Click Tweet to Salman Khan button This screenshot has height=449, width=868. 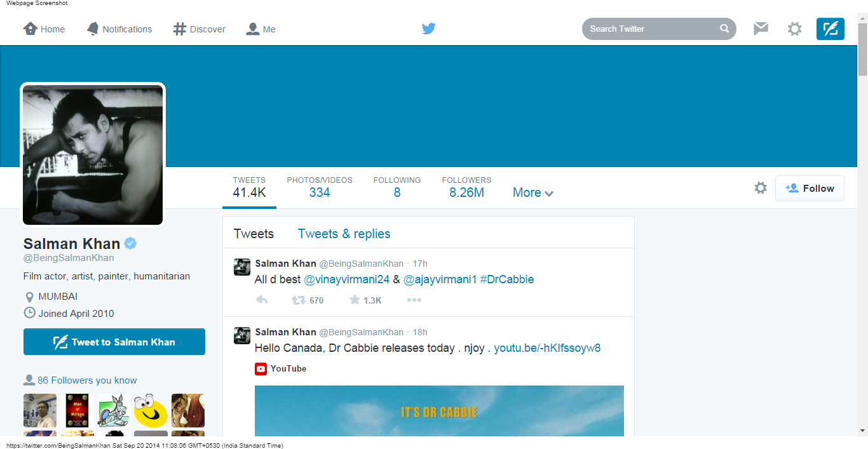coord(114,341)
